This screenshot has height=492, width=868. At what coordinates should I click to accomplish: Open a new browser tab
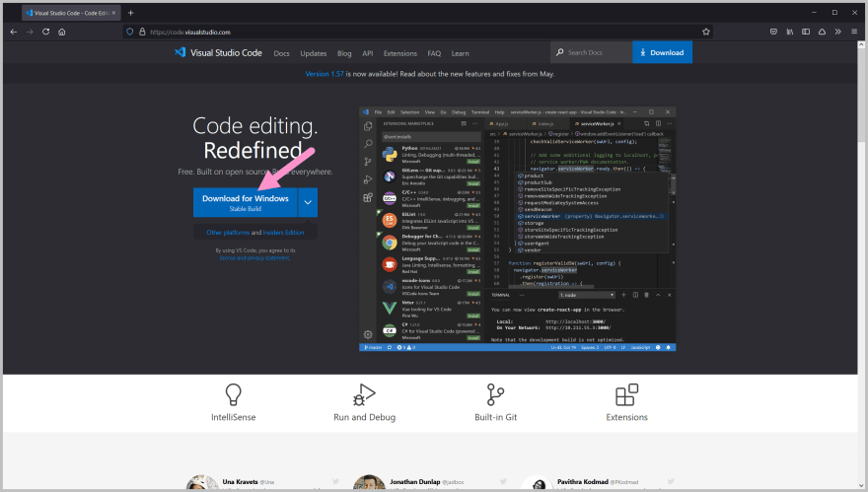click(130, 13)
